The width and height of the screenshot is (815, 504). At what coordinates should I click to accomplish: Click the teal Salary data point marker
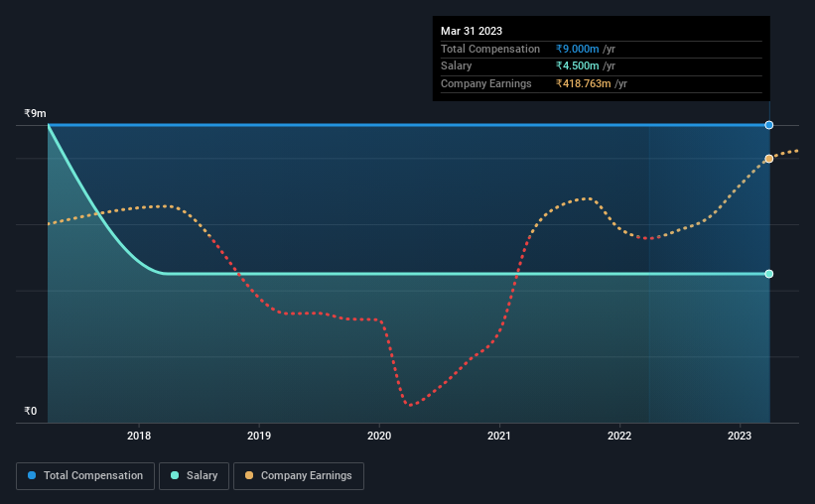tap(768, 274)
